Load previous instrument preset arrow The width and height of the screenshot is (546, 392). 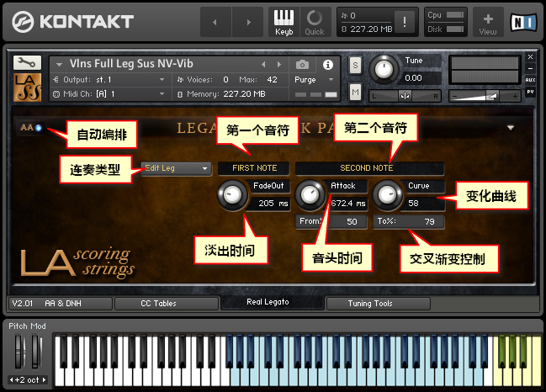click(x=263, y=65)
